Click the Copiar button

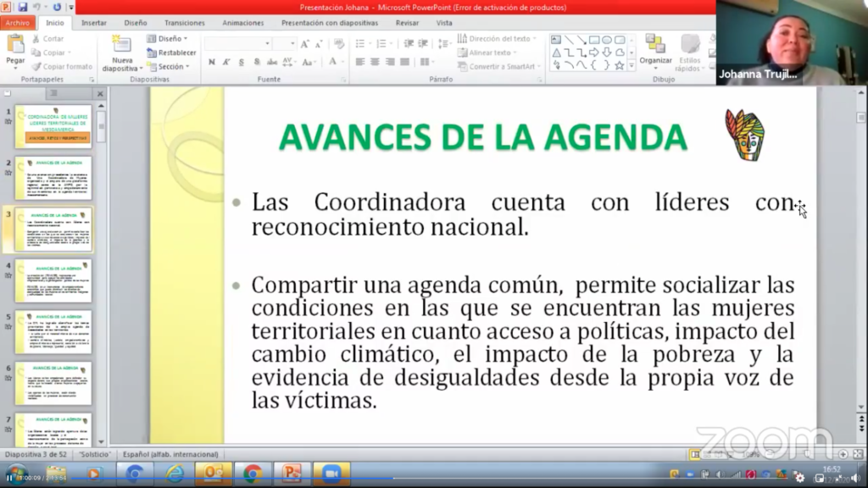point(50,53)
